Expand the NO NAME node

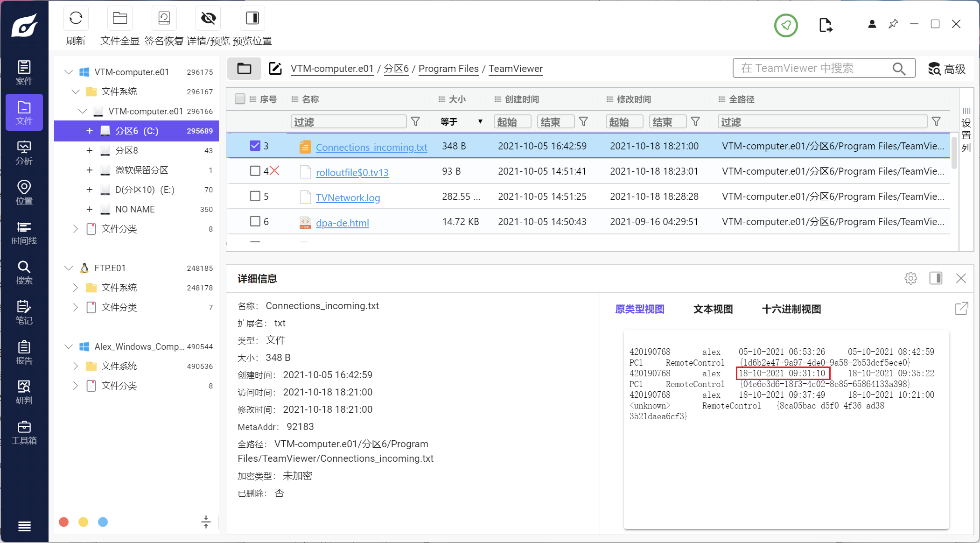pos(89,209)
